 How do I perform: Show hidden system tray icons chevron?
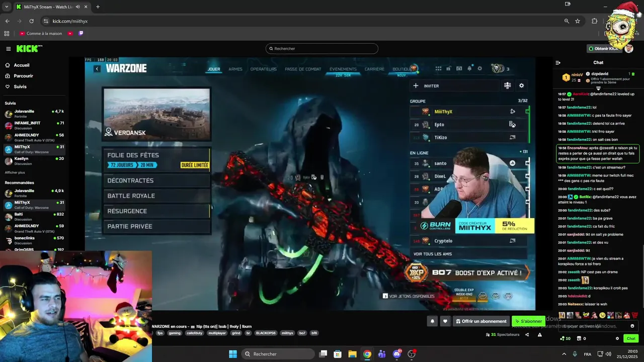pyautogui.click(x=563, y=354)
